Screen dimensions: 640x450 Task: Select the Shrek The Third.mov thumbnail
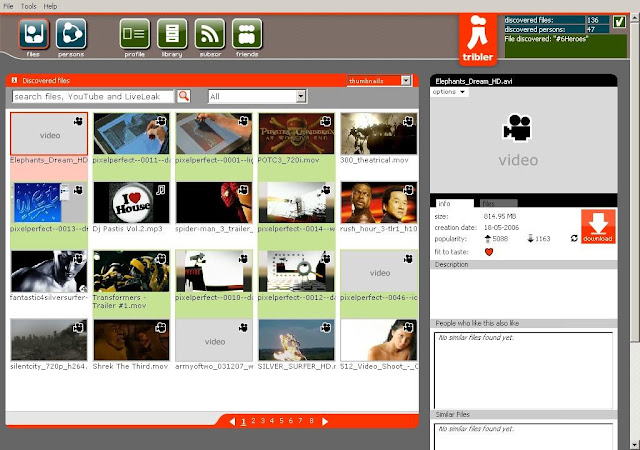click(131, 340)
